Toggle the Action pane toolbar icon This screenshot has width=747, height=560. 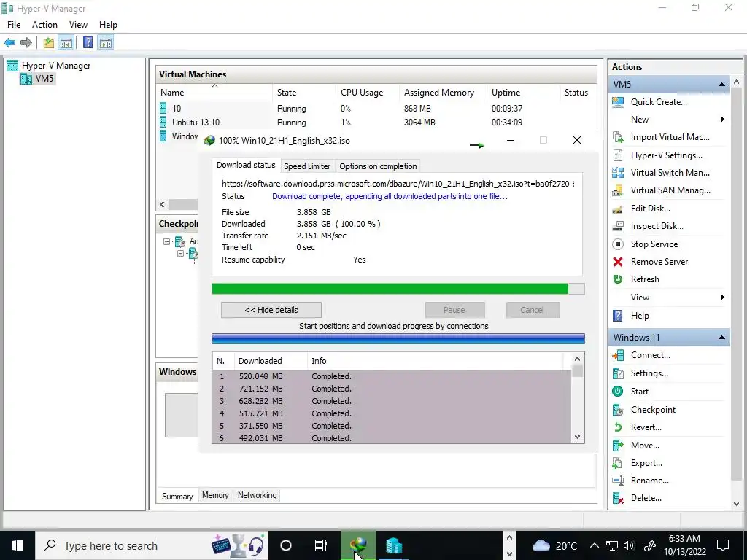[106, 43]
